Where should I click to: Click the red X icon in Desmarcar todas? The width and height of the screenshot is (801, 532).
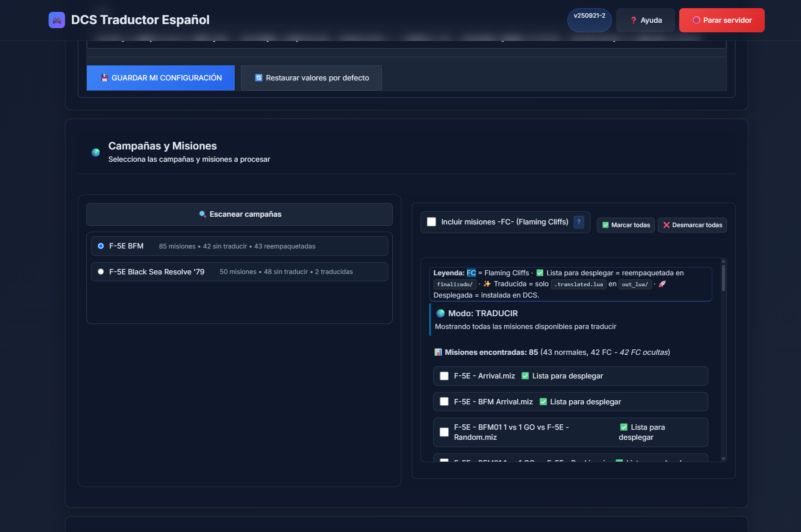(x=666, y=225)
